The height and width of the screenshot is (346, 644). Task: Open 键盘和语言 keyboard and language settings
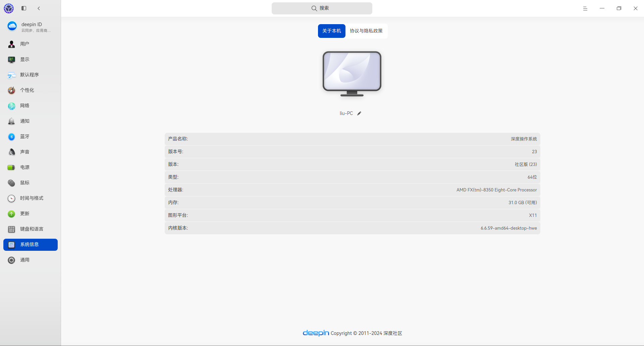coord(30,229)
